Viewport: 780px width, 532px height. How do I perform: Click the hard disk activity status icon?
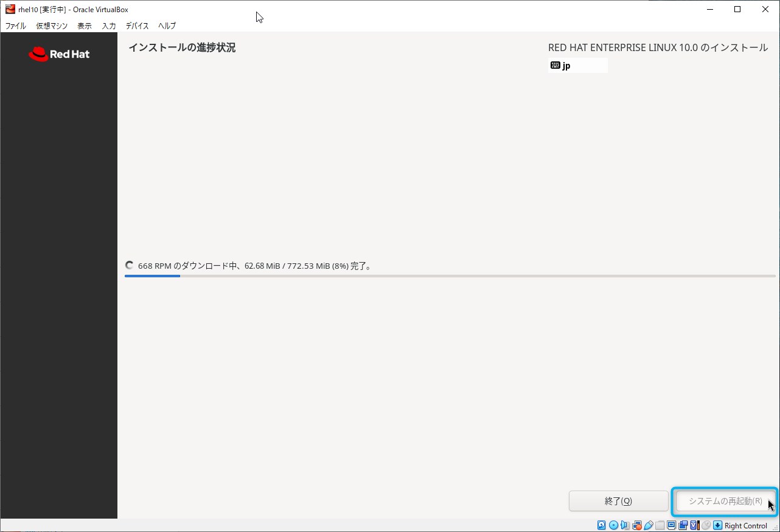(602, 525)
